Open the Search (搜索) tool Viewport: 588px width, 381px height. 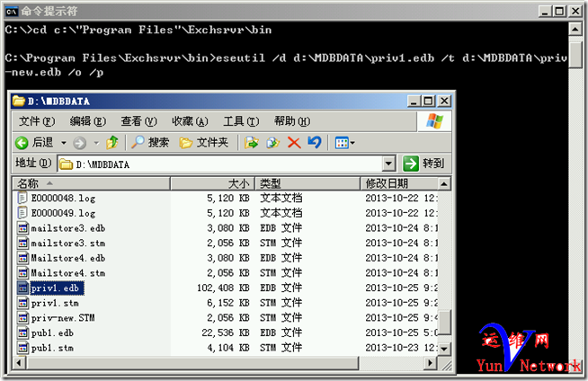[x=150, y=142]
